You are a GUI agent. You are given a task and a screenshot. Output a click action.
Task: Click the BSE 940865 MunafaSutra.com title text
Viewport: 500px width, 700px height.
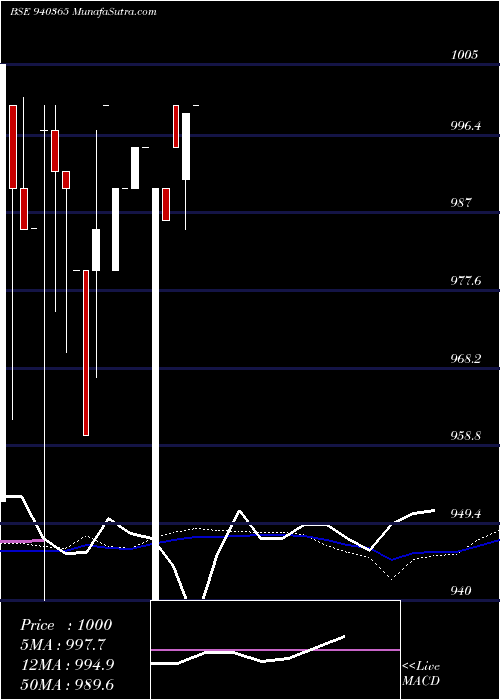(83, 12)
